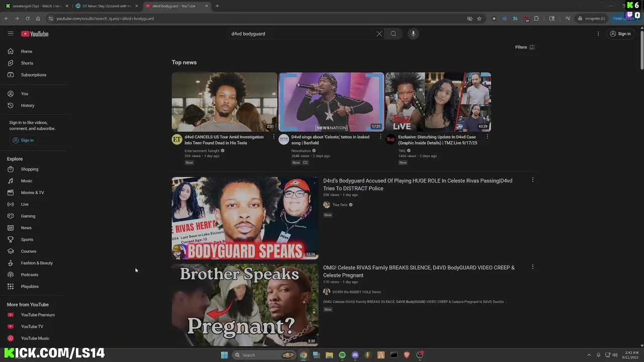Open D4rd's Bodyguard Accused video title
644x362 pixels.
pyautogui.click(x=418, y=185)
